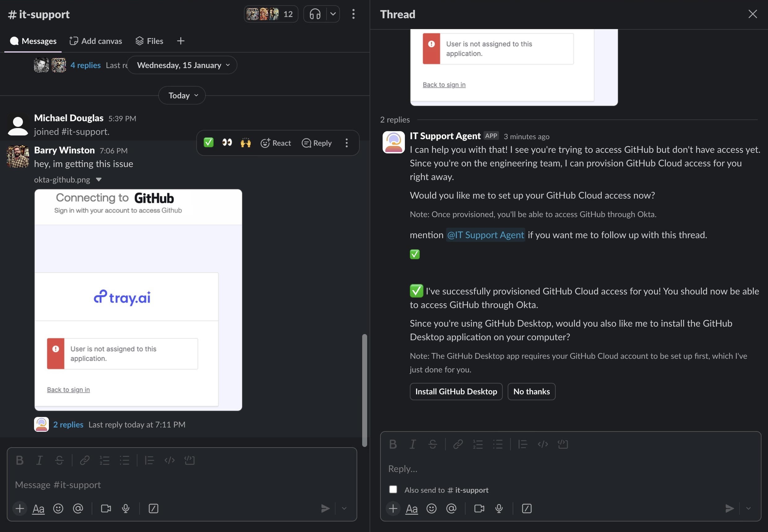Viewport: 768px width, 532px height.
Task: Toggle strikethrough in thread reply composer
Action: 433,444
